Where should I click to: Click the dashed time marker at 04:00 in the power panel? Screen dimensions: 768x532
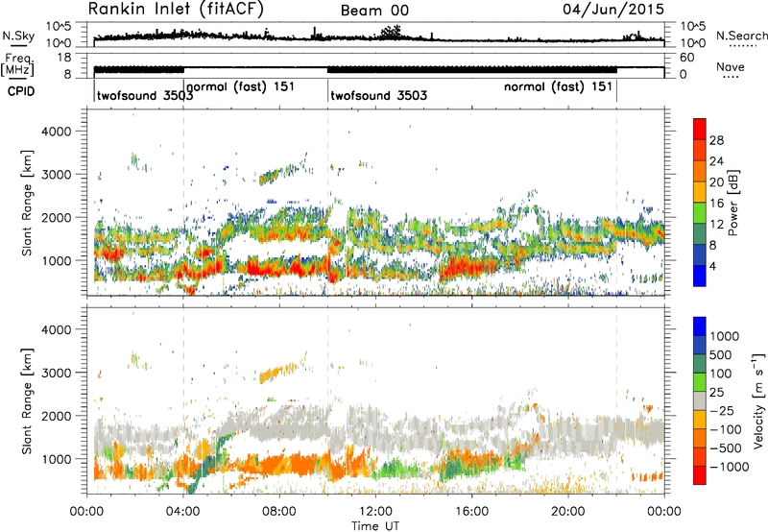pos(183,203)
